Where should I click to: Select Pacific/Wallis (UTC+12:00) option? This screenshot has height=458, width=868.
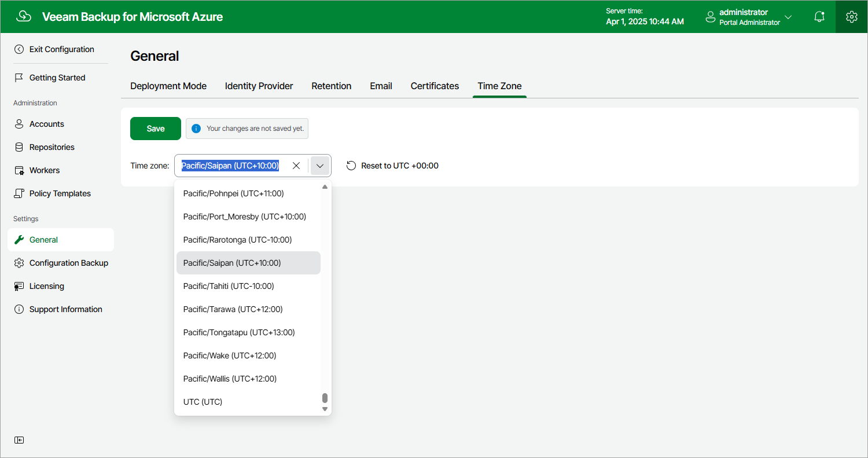(x=248, y=379)
